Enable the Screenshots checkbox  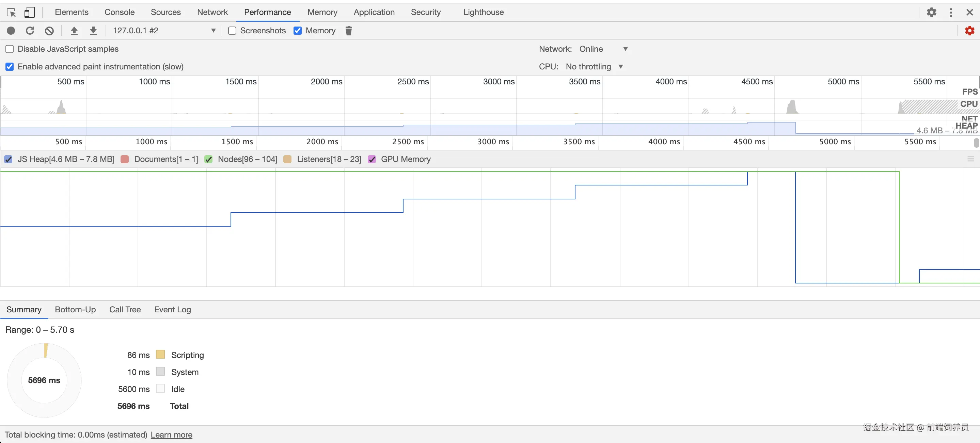pyautogui.click(x=232, y=30)
